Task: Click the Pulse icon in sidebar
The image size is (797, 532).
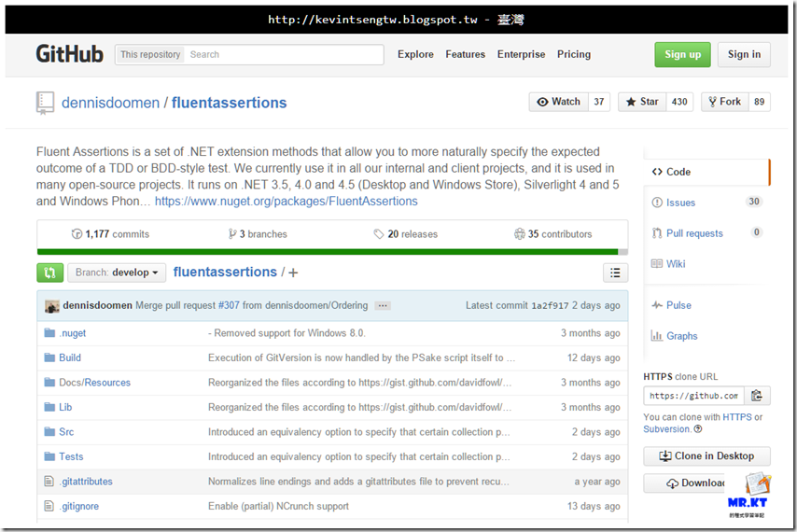Action: [x=657, y=305]
